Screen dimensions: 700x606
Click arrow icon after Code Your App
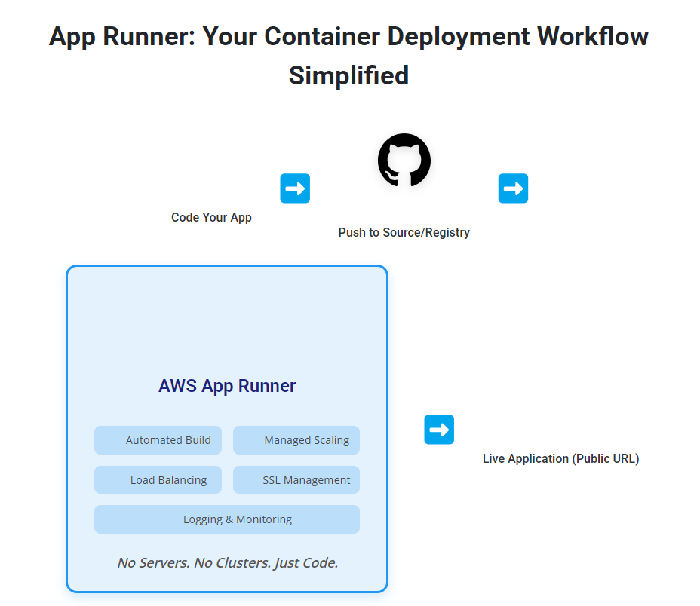pos(295,188)
